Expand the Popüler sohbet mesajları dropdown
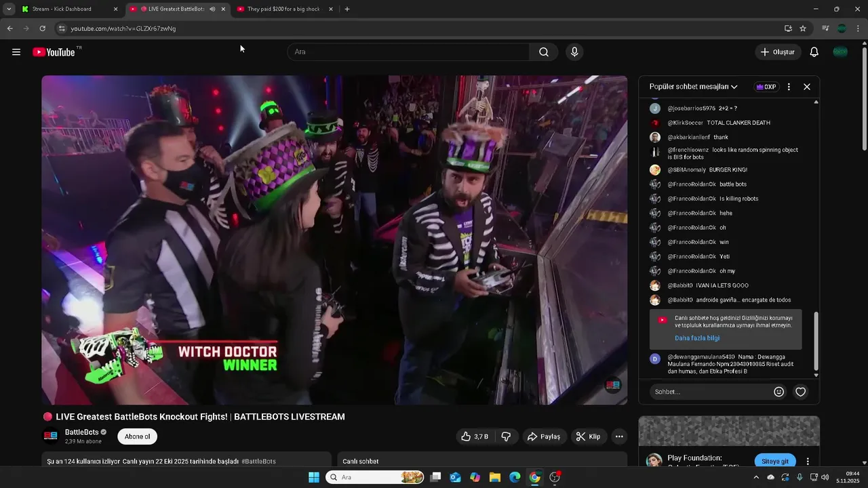868x488 pixels. pyautogui.click(x=693, y=87)
